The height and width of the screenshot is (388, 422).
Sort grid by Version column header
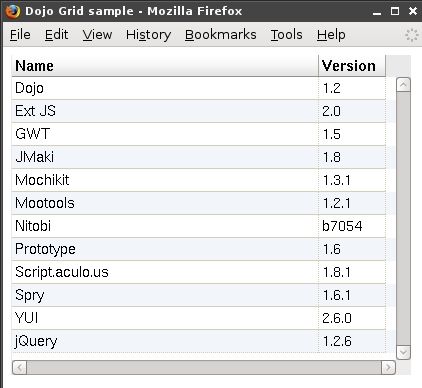pyautogui.click(x=352, y=66)
